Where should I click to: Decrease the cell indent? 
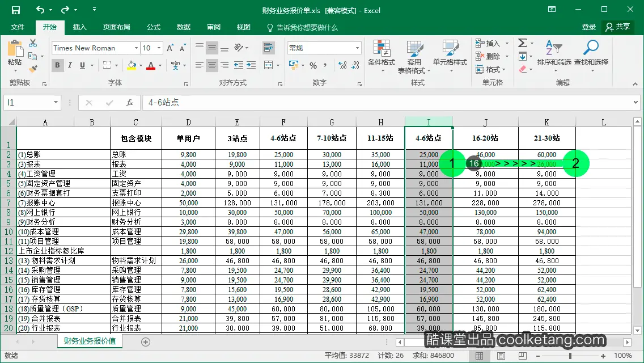click(x=238, y=65)
